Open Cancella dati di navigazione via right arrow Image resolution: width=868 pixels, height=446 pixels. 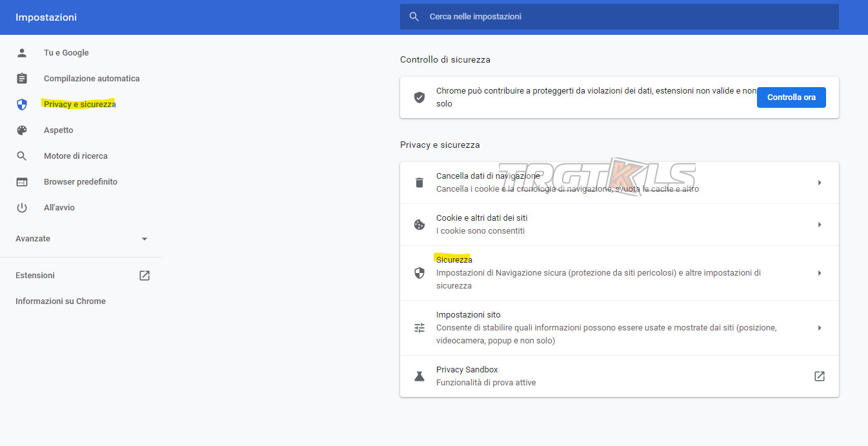[819, 183]
